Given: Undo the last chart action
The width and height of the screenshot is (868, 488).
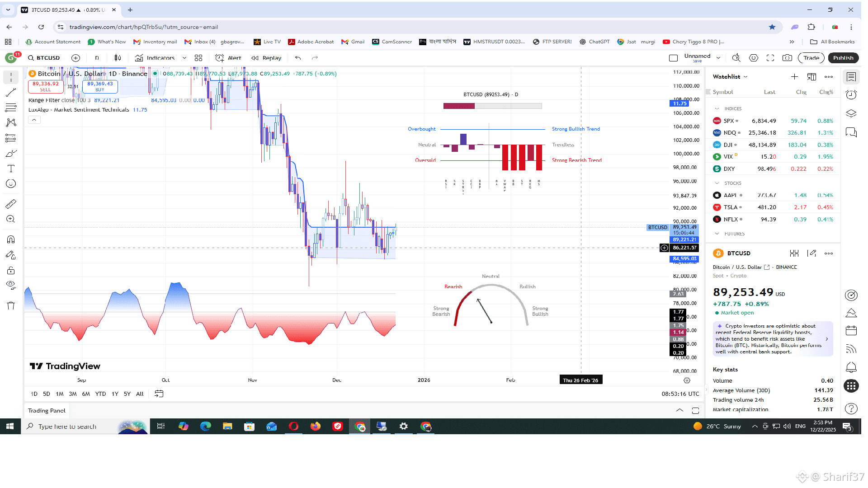Looking at the screenshot, I should click(x=298, y=58).
